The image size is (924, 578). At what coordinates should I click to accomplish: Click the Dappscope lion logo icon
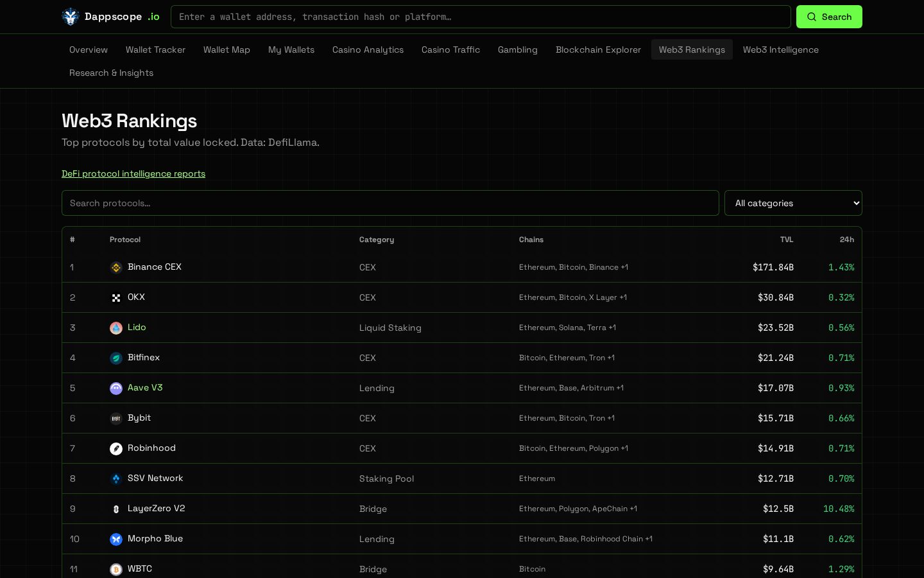pyautogui.click(x=70, y=17)
